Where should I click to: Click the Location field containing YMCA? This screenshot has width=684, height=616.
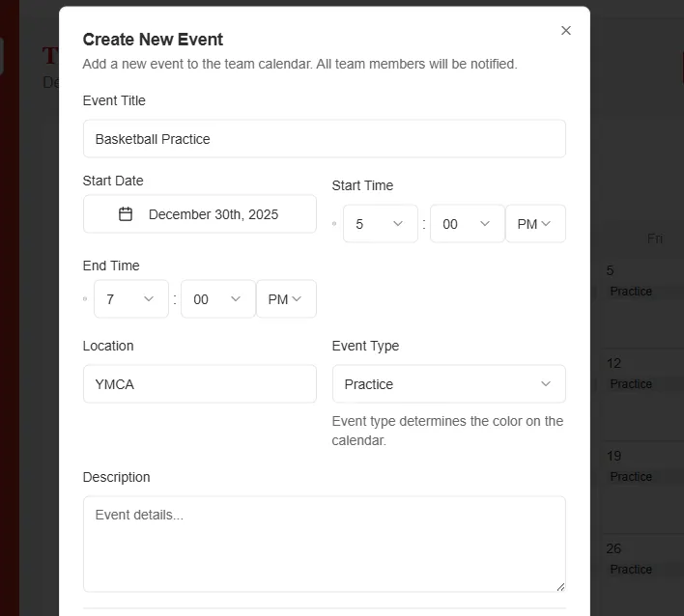click(200, 384)
